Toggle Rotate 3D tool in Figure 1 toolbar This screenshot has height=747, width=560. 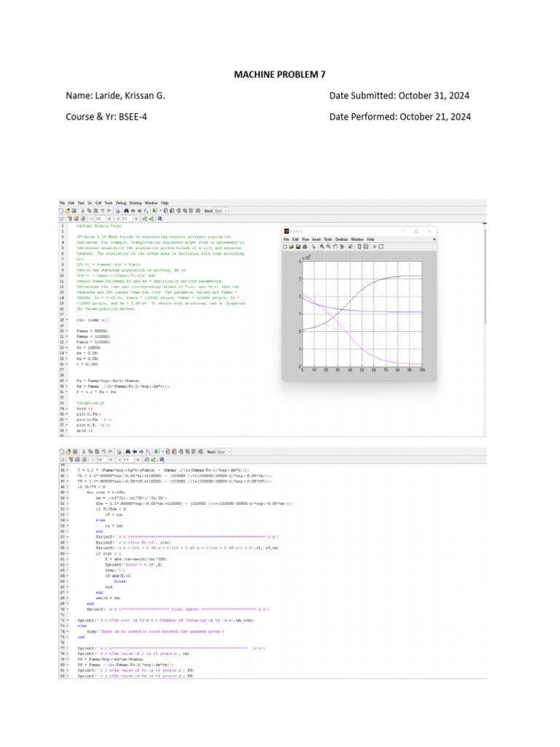342,247
